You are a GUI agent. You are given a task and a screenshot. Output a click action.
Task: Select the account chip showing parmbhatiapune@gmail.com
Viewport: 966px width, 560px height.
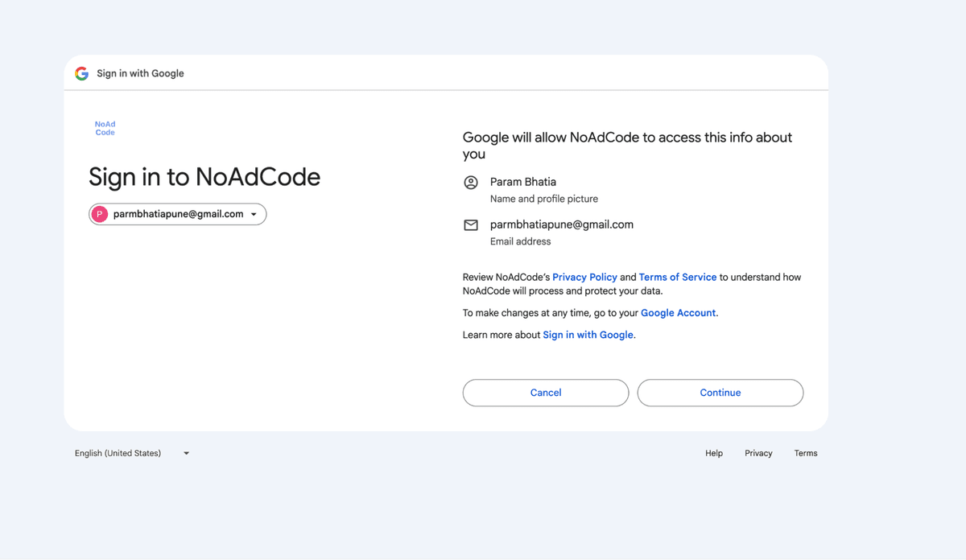171,214
